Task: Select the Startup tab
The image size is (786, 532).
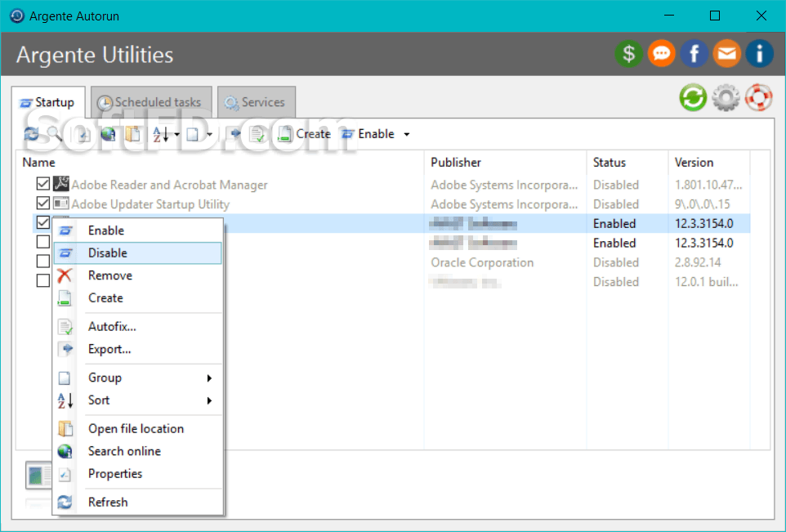Action: [48, 103]
